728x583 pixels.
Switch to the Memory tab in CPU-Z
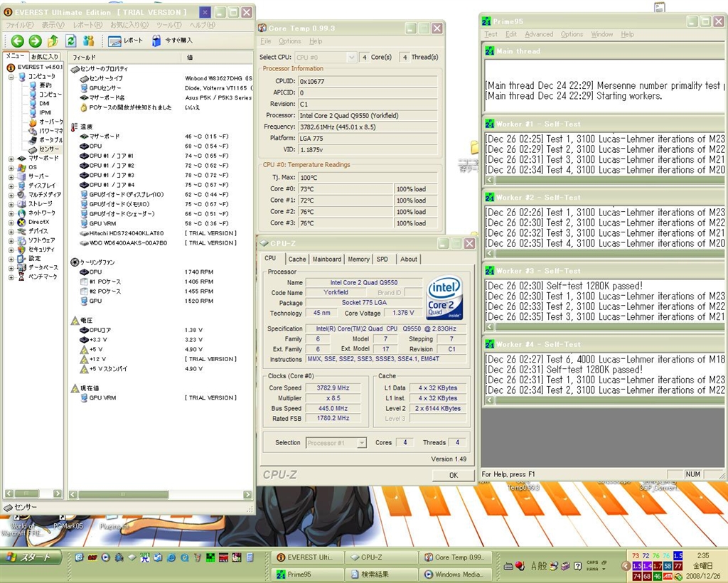pyautogui.click(x=358, y=260)
